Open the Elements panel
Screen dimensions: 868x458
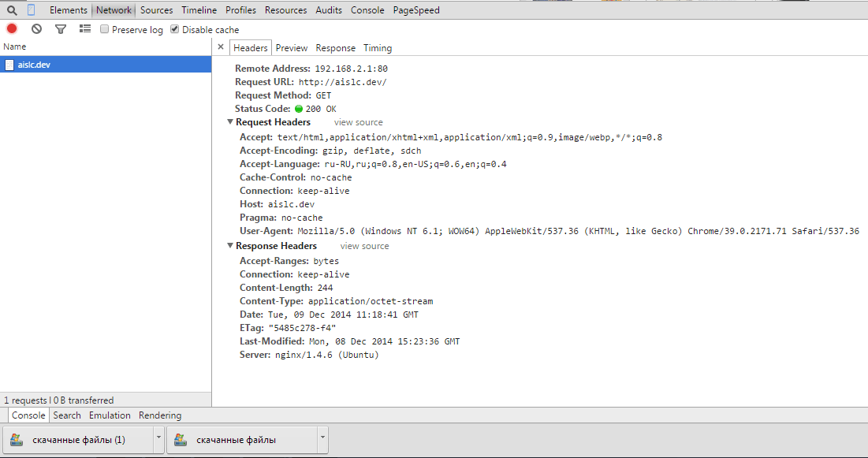click(68, 10)
